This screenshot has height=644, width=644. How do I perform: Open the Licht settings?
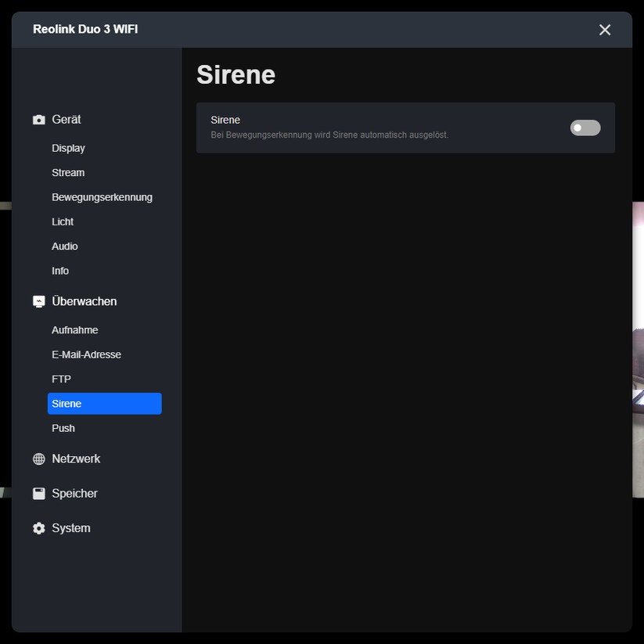63,221
